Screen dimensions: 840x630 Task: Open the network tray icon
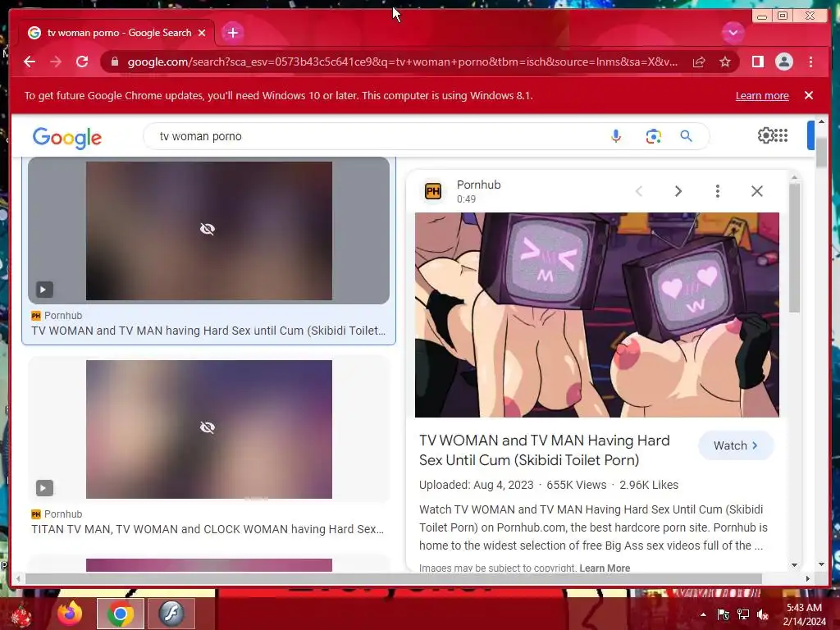tap(743, 614)
